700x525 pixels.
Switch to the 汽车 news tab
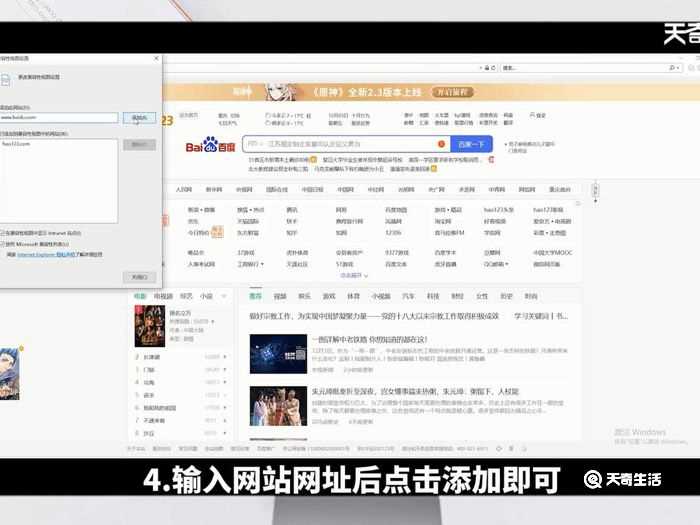[x=408, y=296]
